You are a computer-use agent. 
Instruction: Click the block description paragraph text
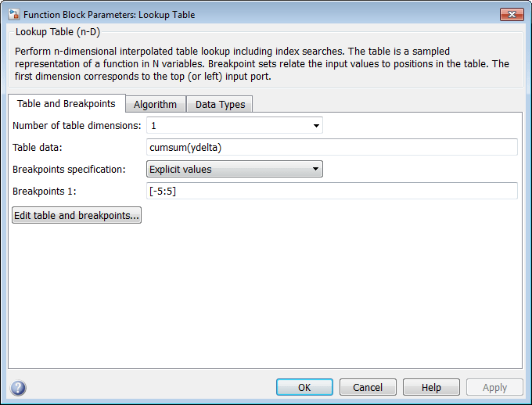262,63
